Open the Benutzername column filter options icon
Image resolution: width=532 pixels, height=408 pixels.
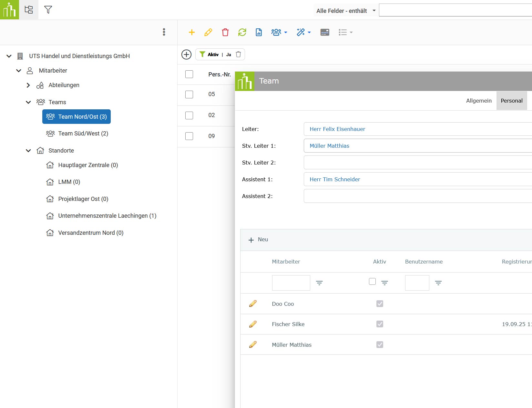tap(438, 283)
